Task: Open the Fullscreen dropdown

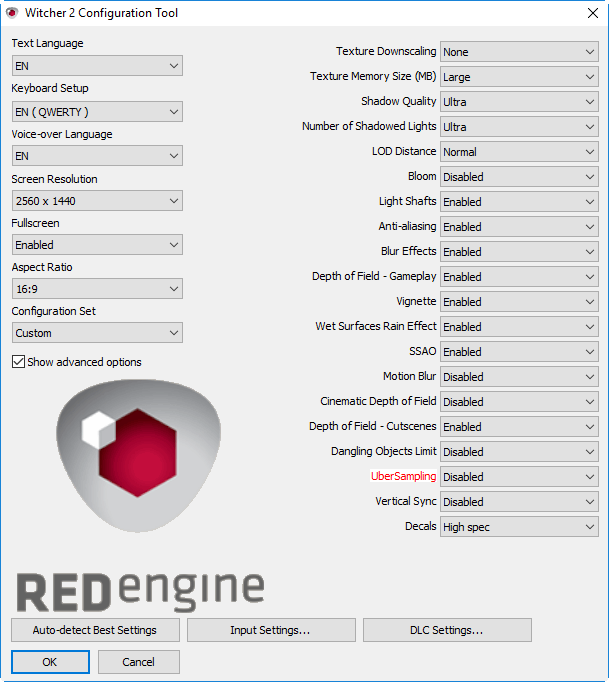Action: pyautogui.click(x=97, y=245)
